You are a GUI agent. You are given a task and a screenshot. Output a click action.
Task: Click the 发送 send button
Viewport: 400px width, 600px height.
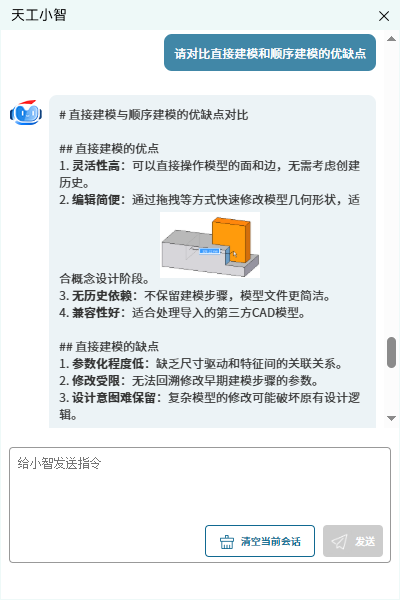pos(353,541)
